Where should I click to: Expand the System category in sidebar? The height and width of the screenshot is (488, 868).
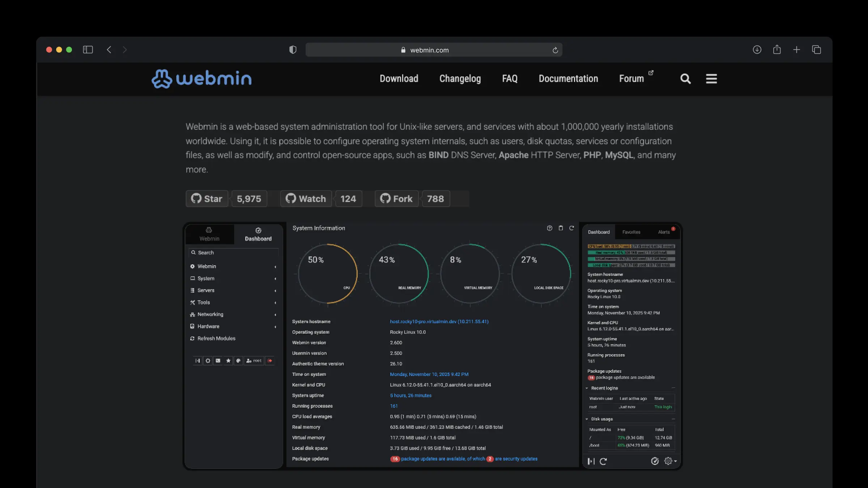click(233, 278)
